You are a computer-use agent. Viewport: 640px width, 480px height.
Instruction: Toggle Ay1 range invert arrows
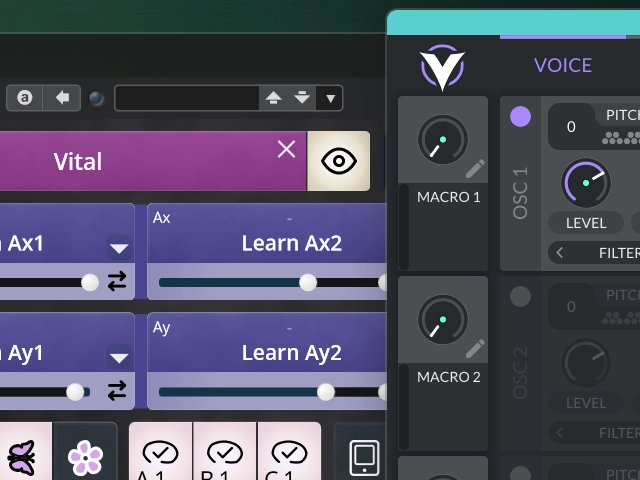117,391
